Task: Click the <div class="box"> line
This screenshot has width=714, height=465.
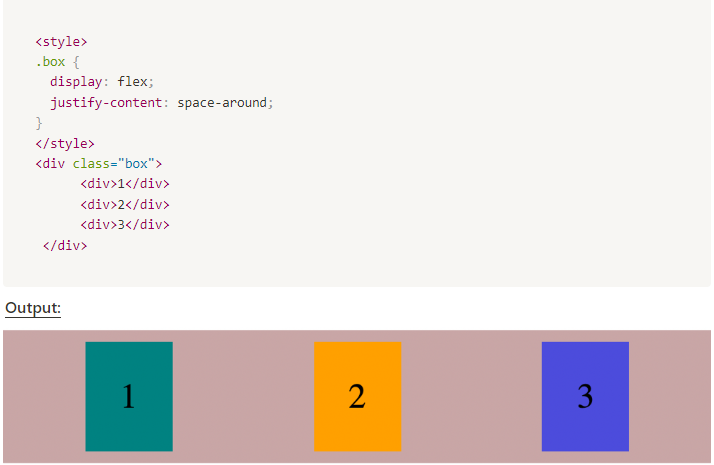Action: tap(98, 164)
